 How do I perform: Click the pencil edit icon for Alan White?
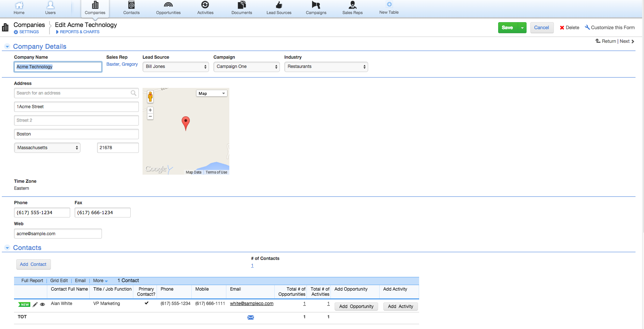[35, 305]
